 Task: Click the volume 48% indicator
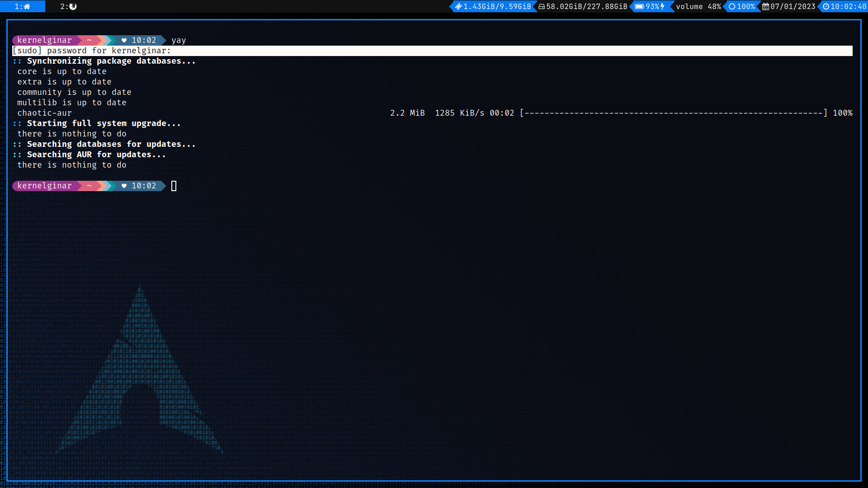(x=698, y=6)
